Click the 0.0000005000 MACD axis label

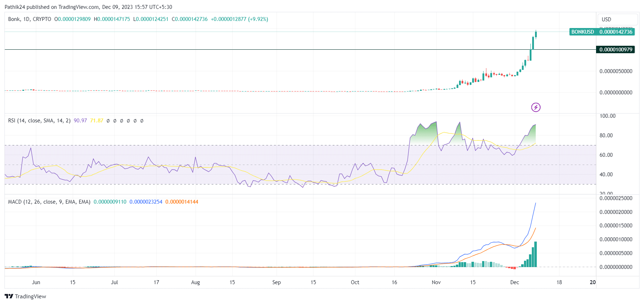pyautogui.click(x=616, y=253)
